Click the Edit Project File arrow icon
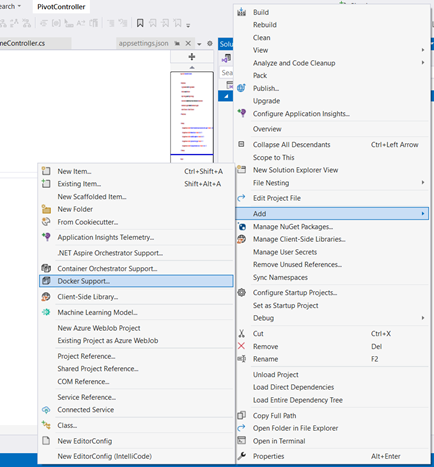This screenshot has width=434, height=467. coord(241,198)
